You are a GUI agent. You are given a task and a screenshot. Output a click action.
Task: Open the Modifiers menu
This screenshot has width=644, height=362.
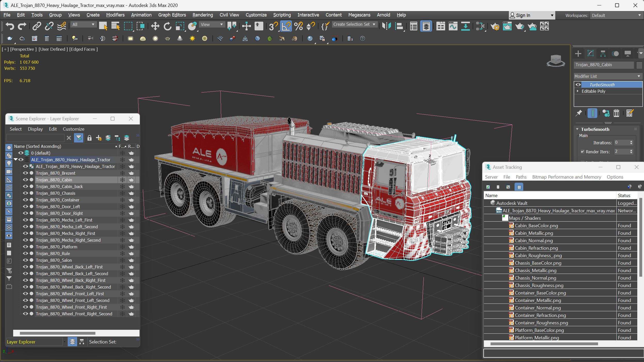coord(115,15)
